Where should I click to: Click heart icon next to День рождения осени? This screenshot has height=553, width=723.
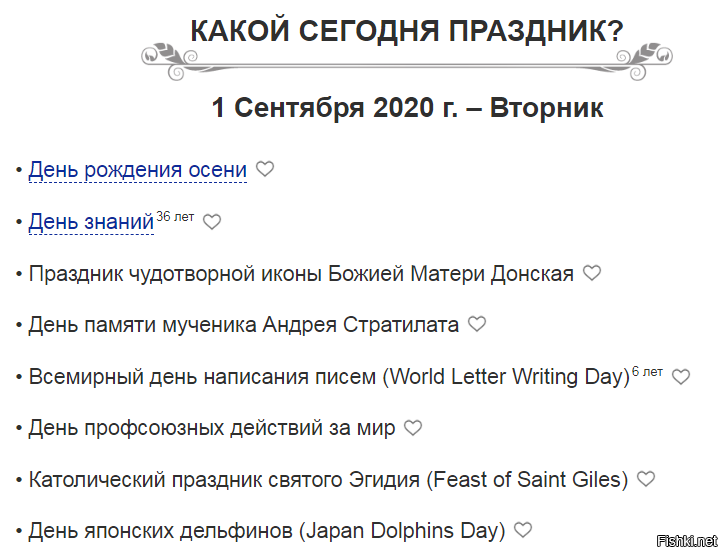tap(265, 169)
